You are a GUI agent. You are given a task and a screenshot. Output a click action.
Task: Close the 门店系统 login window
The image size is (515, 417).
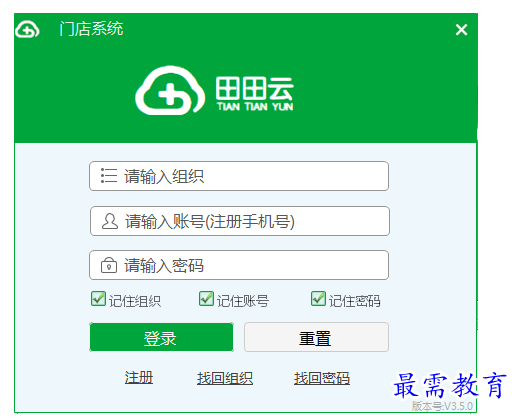pyautogui.click(x=461, y=30)
